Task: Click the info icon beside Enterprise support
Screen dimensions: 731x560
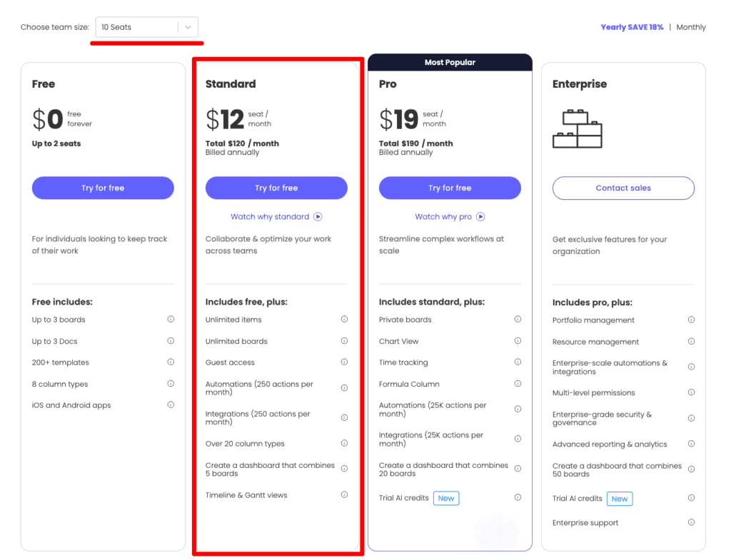Action: click(691, 522)
